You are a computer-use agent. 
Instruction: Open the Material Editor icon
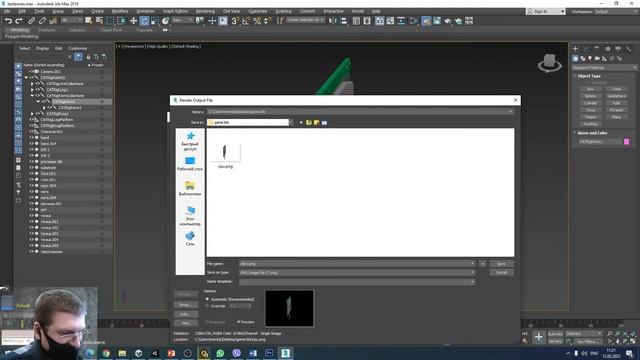pos(413,21)
